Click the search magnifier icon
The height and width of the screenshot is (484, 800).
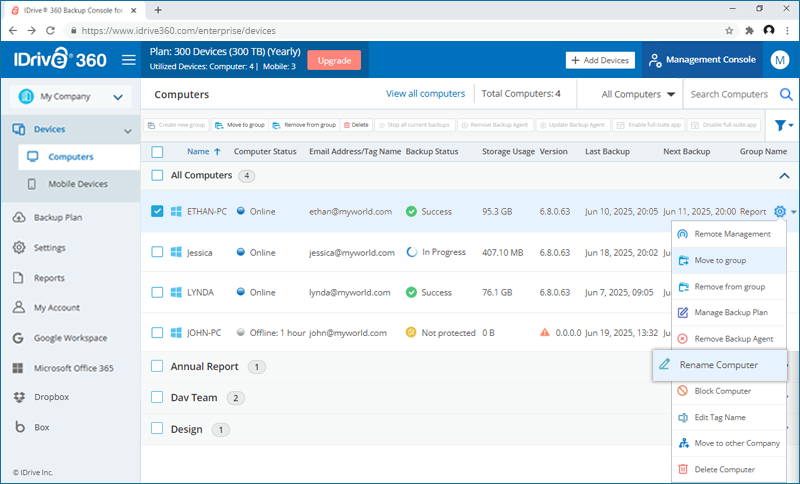click(785, 95)
